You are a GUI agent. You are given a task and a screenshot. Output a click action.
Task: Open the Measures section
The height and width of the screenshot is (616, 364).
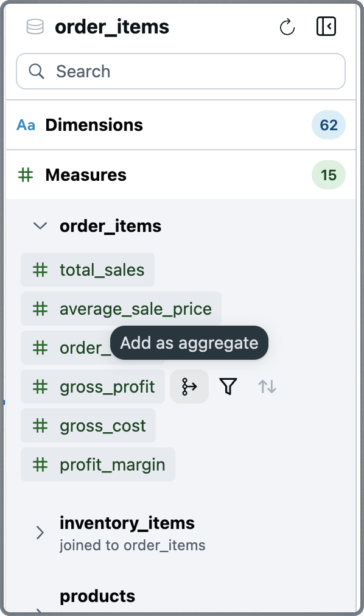tap(85, 175)
